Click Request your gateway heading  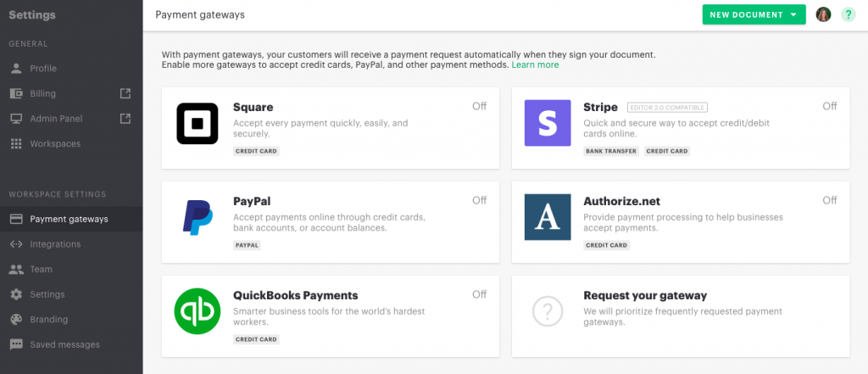point(645,295)
